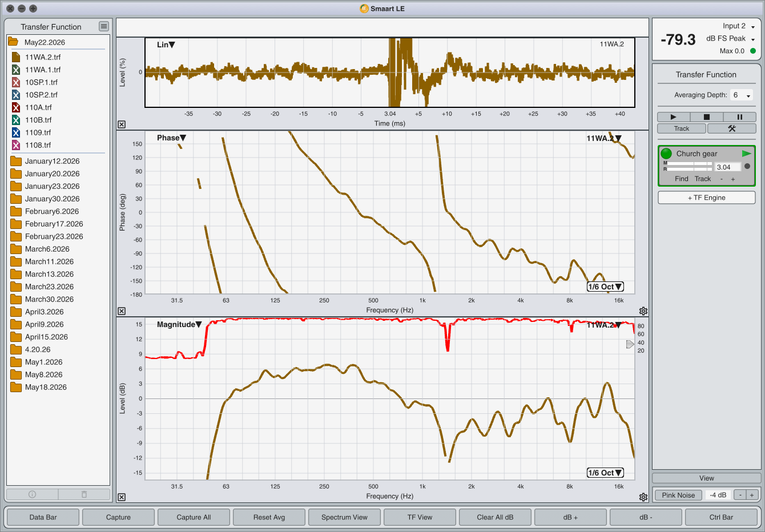
Task: Select the January20.2026 folder
Action: [x=52, y=174]
